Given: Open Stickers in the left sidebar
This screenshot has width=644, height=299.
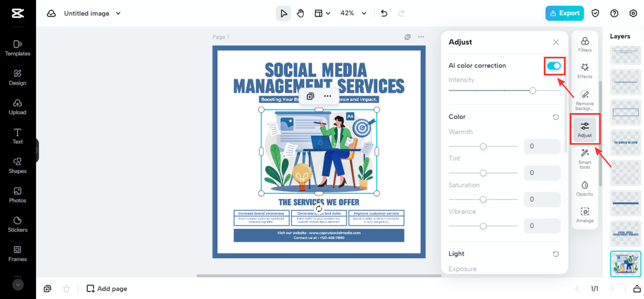Looking at the screenshot, I should click(x=18, y=224).
